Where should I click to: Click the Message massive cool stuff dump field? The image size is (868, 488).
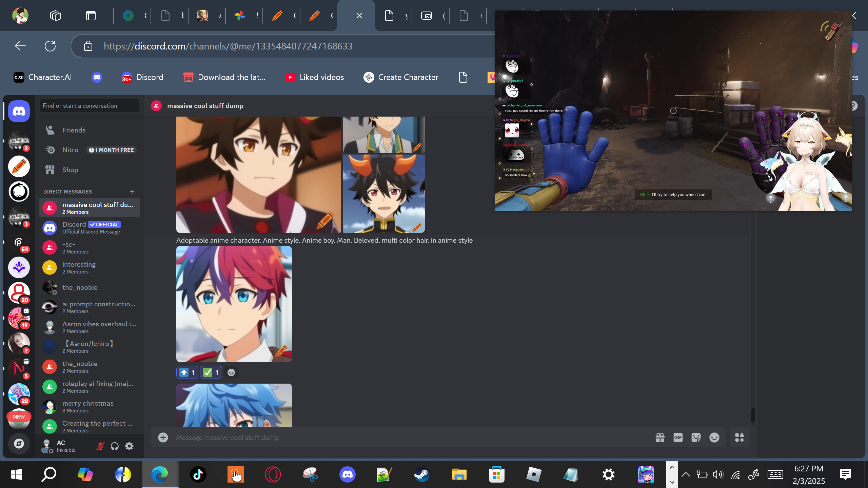410,438
